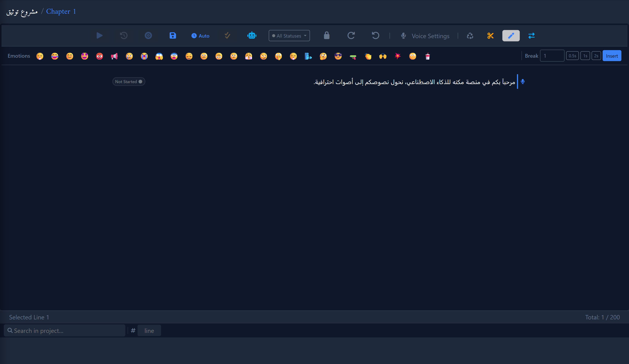Open Voice Settings
This screenshot has width=629, height=364.
click(425, 36)
